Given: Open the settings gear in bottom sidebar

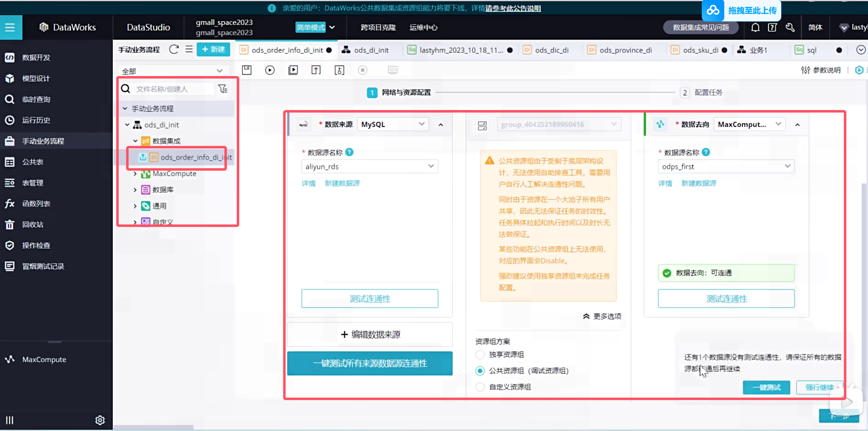Looking at the screenshot, I should click(100, 420).
